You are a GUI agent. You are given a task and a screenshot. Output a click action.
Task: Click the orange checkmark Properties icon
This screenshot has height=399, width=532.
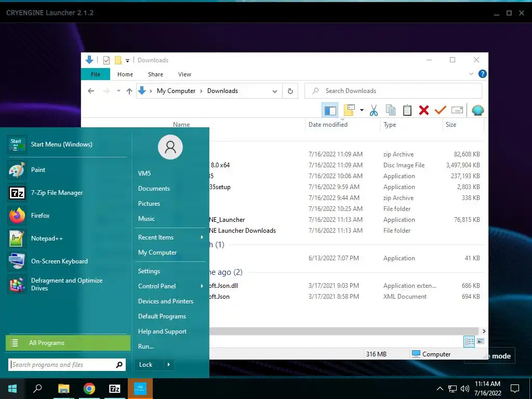[441, 110]
